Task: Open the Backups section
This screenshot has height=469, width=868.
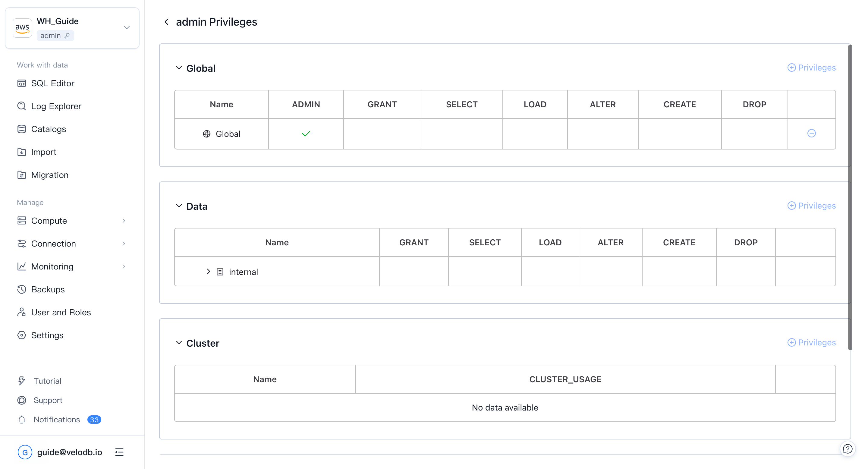Action: point(48,289)
